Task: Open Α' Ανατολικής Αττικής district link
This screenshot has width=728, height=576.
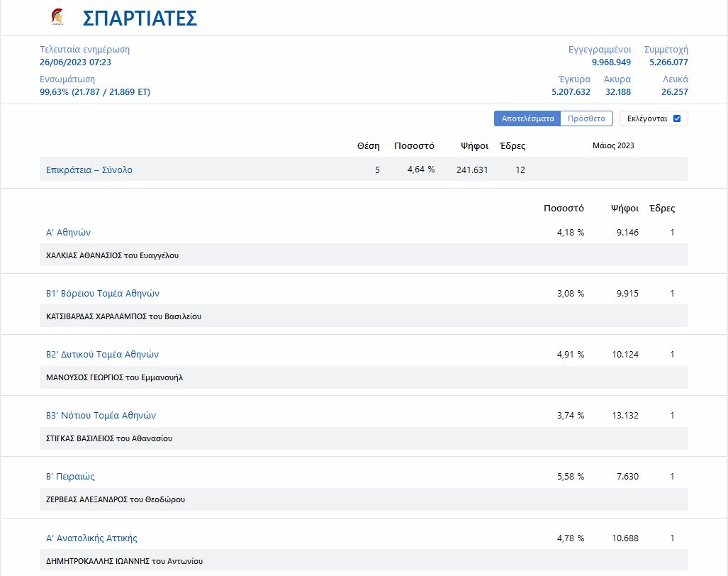Action: [x=91, y=538]
